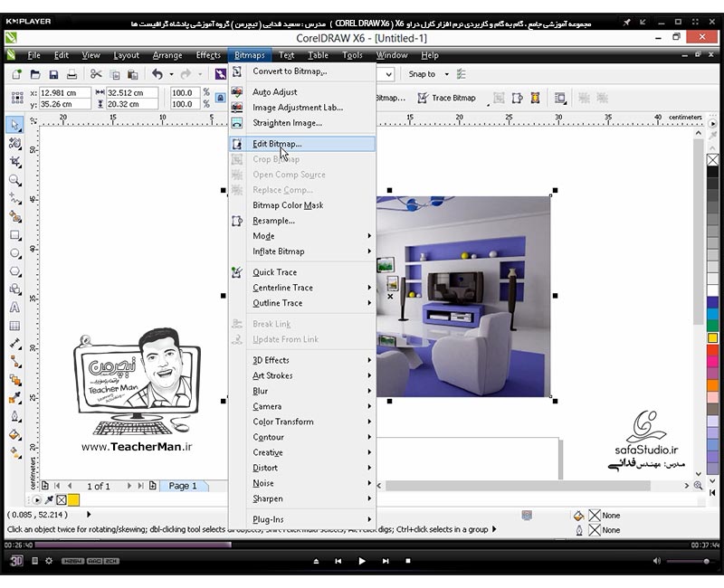The image size is (724, 588).
Task: Click the Save disk icon
Action: 53,74
